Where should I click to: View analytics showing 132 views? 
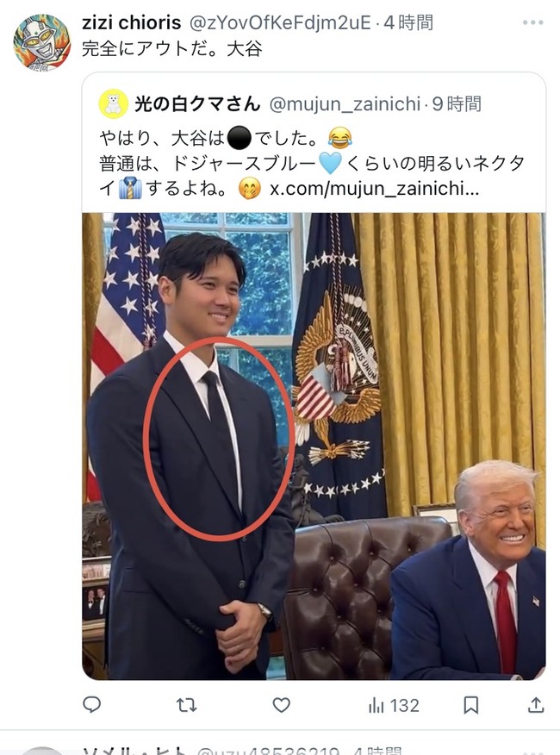(x=394, y=705)
